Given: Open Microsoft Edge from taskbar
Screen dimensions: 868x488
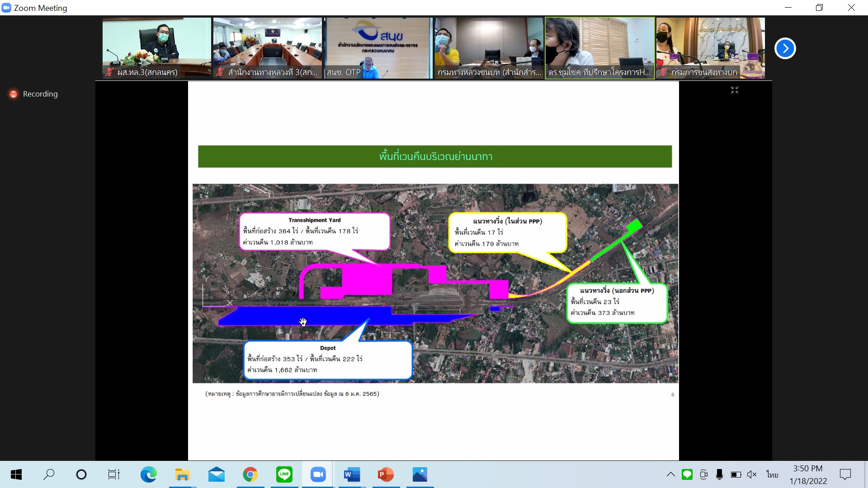Looking at the screenshot, I should 148,474.
